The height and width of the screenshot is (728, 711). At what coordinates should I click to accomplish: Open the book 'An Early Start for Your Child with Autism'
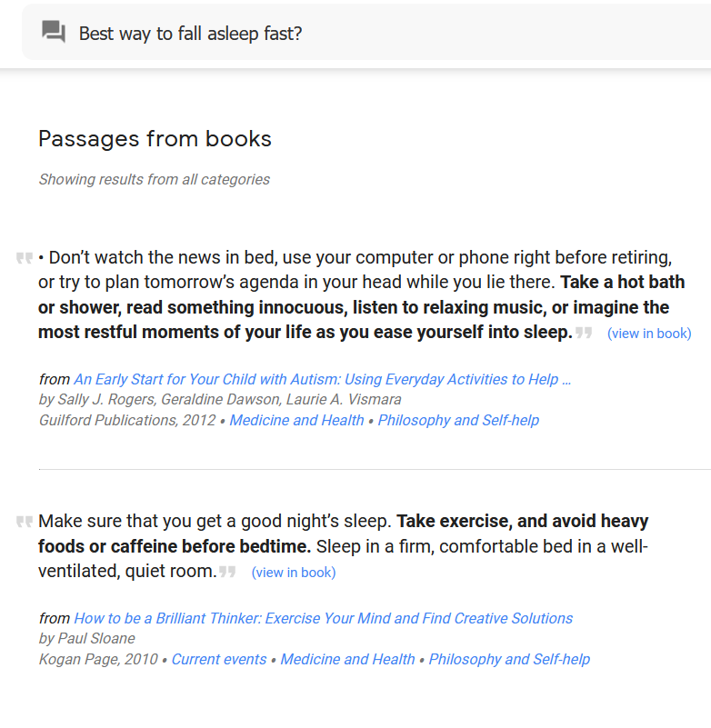pyautogui.click(x=321, y=379)
